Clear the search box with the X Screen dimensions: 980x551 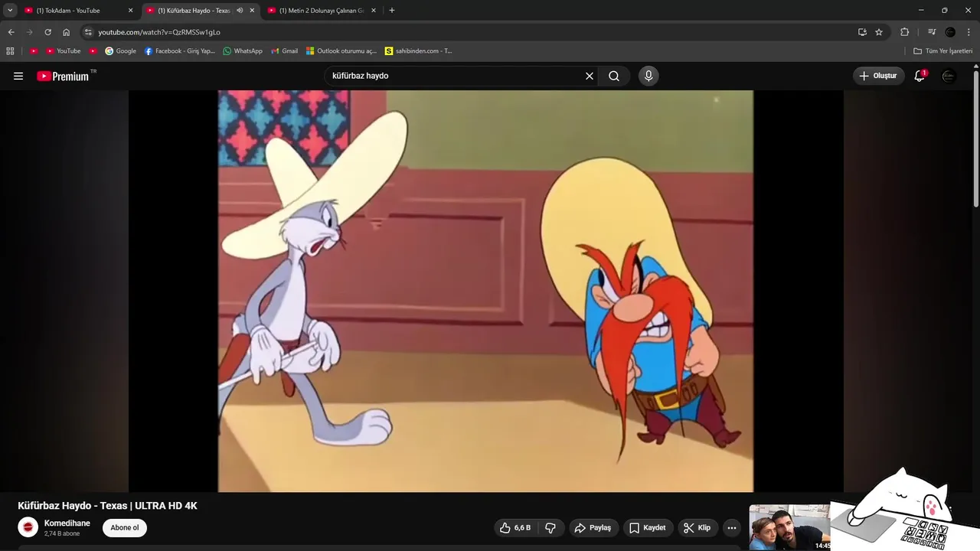coord(590,76)
